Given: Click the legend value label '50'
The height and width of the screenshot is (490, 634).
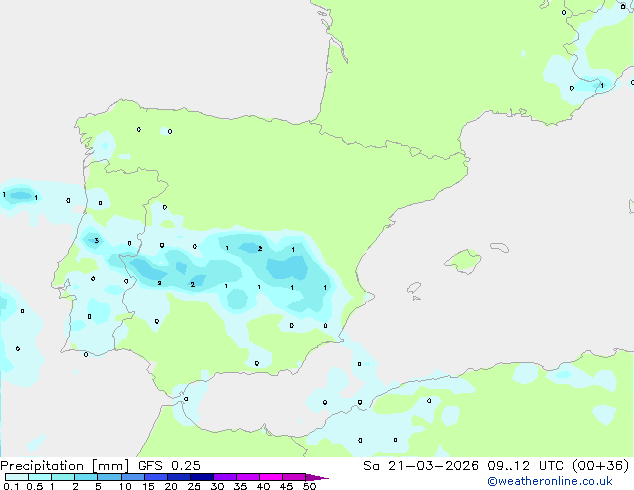Looking at the screenshot, I should 309,486.
